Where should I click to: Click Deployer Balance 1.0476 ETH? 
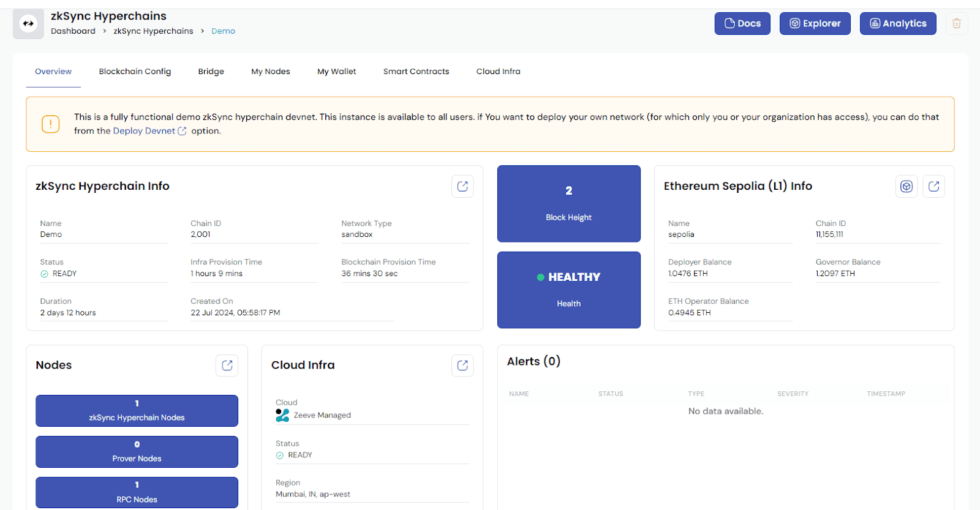(x=688, y=274)
